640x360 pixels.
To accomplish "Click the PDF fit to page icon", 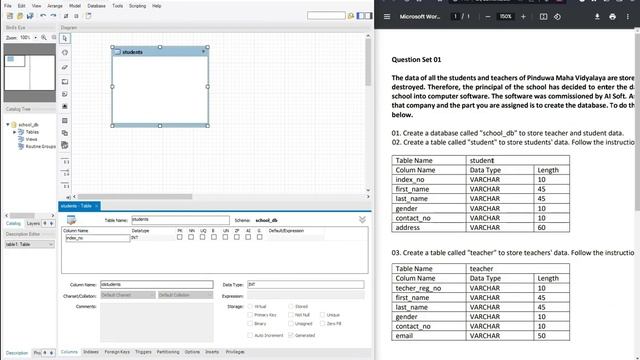I will 543,17.
